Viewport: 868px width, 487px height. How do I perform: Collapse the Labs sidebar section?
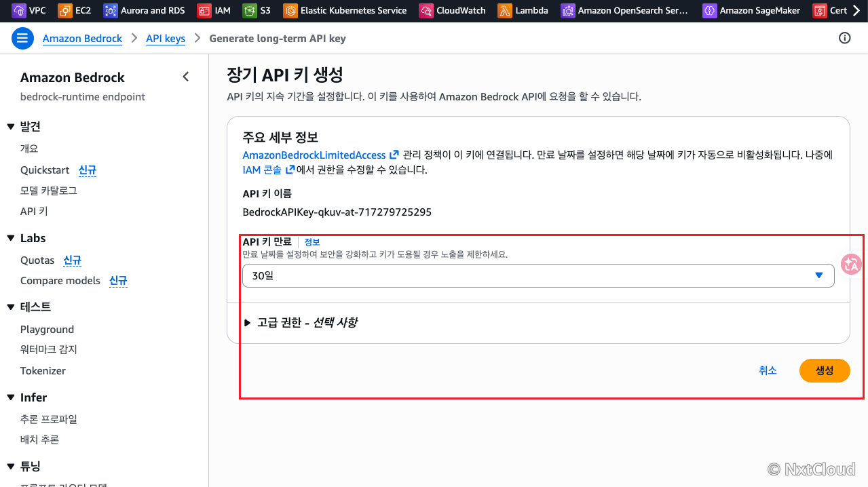point(10,238)
